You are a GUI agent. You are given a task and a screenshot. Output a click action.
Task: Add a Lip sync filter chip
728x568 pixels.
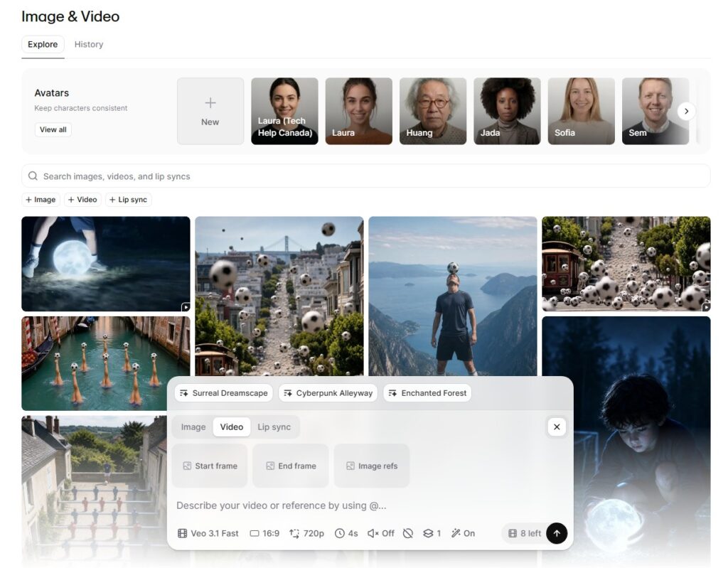(x=129, y=200)
